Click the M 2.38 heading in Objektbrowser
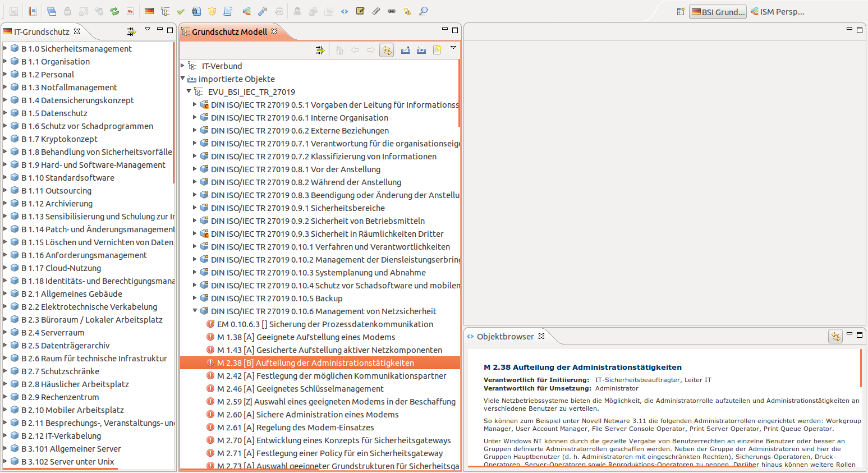868x473 pixels. [582, 368]
